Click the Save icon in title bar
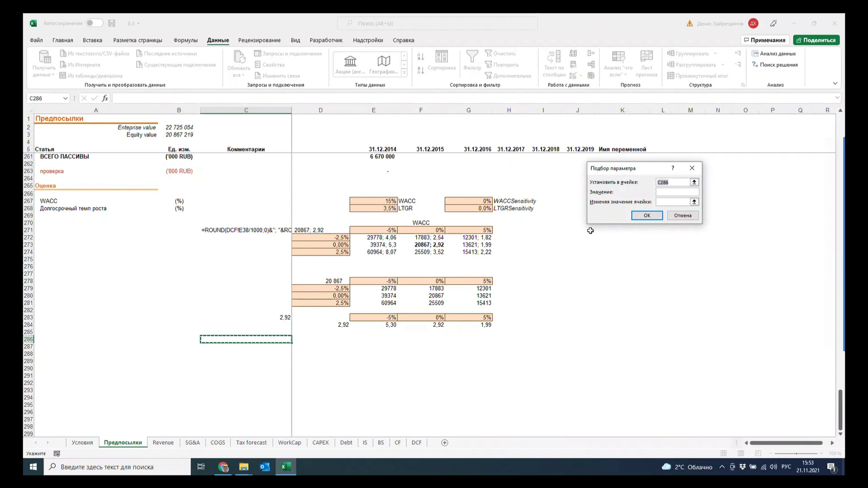 [x=112, y=23]
